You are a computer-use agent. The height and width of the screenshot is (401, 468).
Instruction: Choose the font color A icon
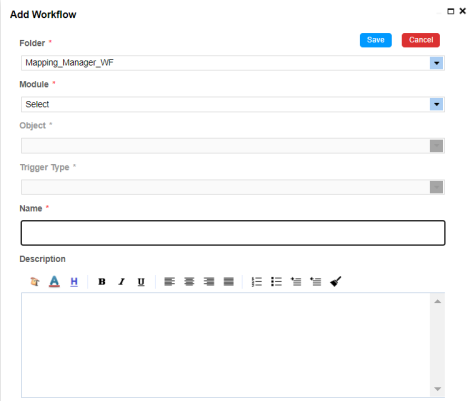tap(54, 282)
